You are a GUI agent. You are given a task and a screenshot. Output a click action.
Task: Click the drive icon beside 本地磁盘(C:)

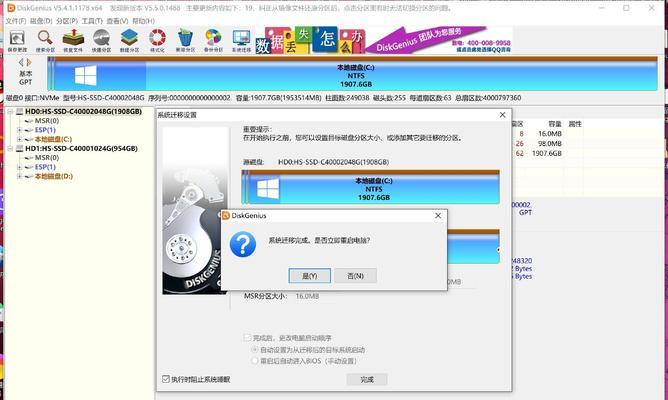tap(29, 139)
